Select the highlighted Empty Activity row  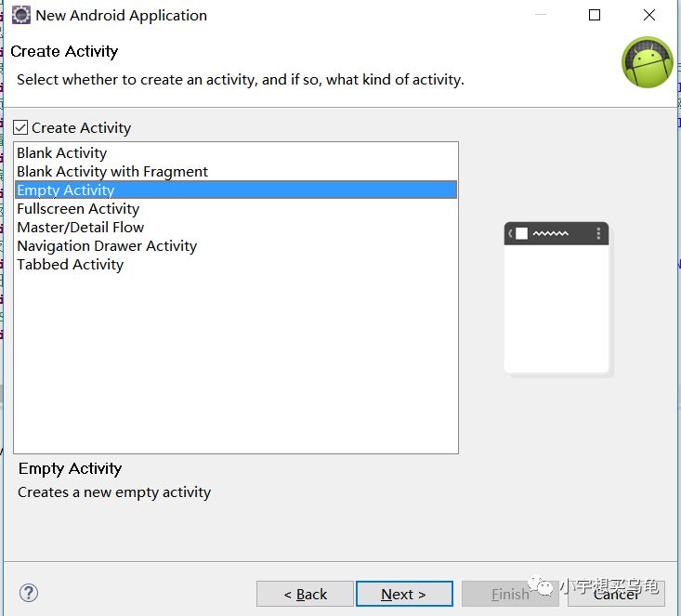236,190
